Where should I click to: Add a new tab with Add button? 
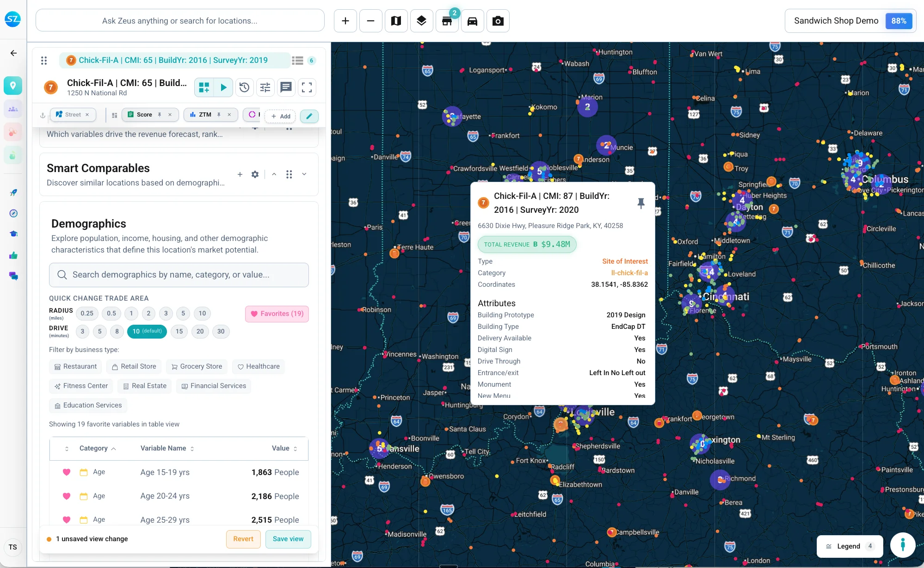(x=281, y=116)
